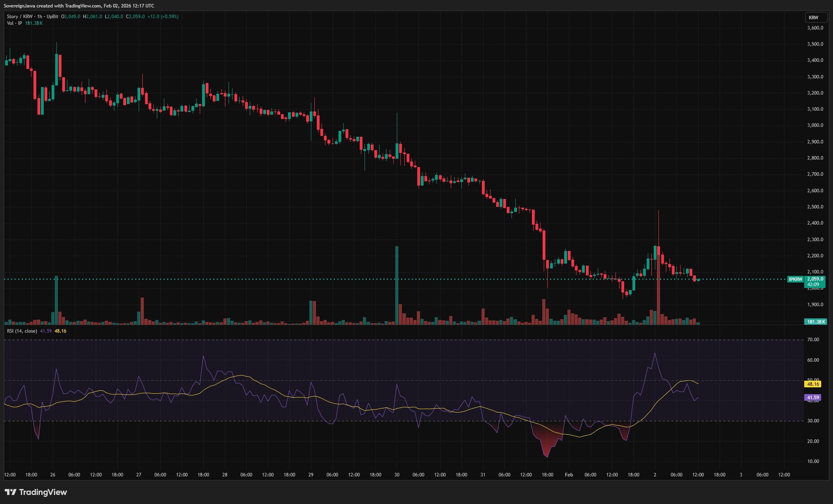Click the TradingView logo icon

tap(11, 492)
